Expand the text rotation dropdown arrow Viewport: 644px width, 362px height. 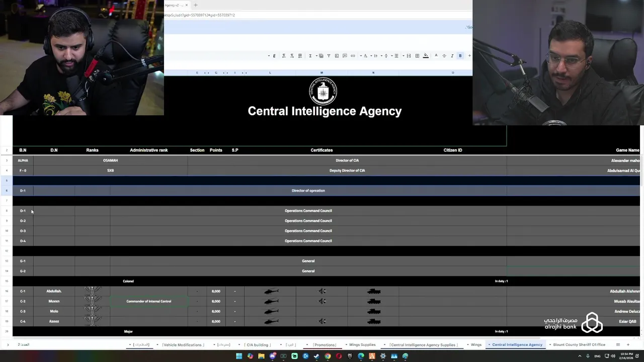(361, 56)
